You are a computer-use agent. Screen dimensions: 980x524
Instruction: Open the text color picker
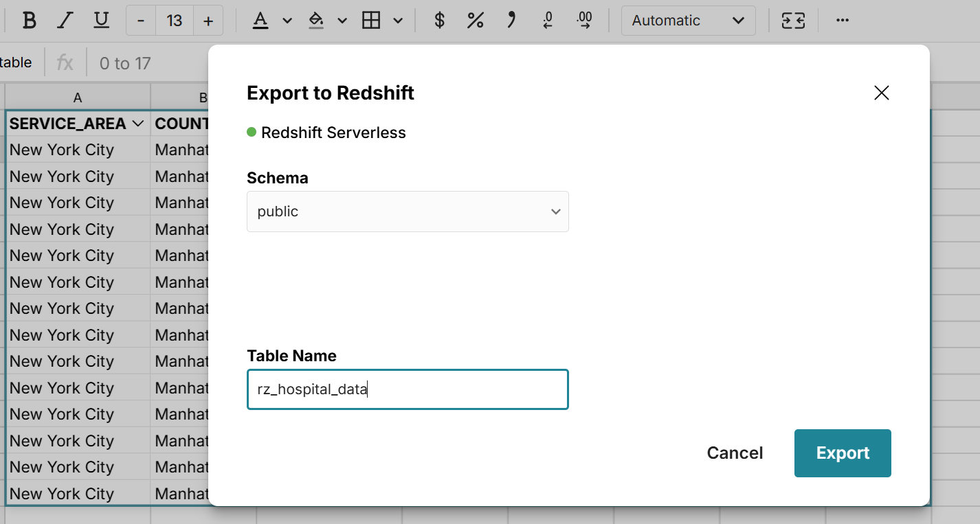pyautogui.click(x=260, y=21)
